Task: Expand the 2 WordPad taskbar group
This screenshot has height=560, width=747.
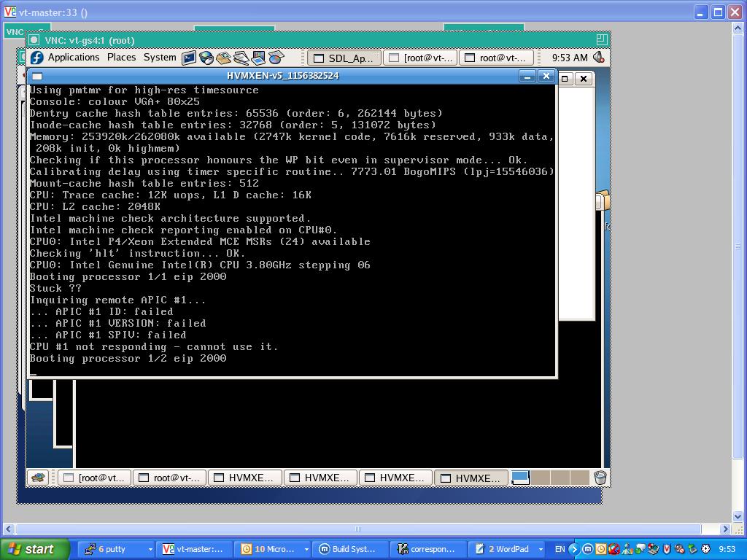Action: (540, 549)
